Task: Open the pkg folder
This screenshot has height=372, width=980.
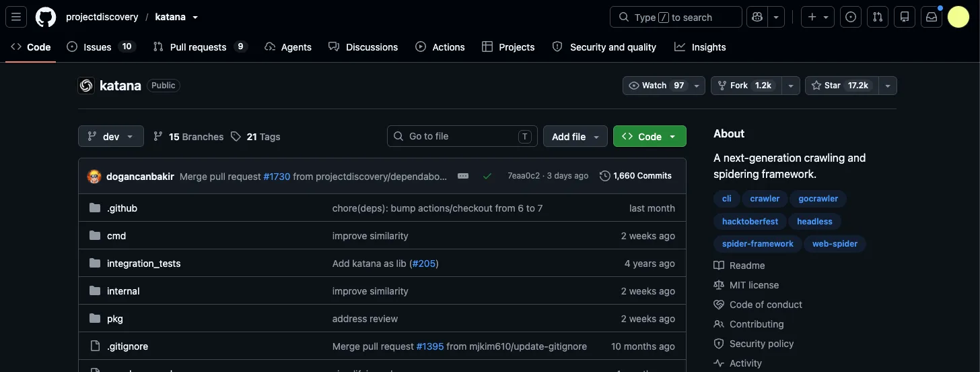Action: [x=115, y=319]
